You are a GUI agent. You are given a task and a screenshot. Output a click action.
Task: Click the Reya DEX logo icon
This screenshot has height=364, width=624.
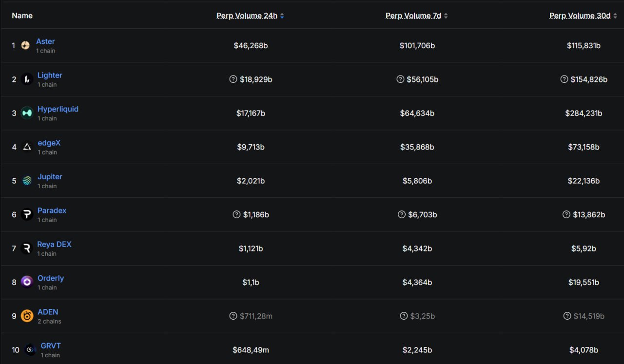[27, 249]
